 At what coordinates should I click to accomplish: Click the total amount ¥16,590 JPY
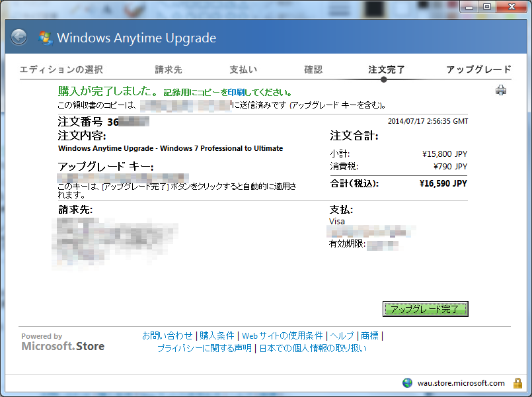(443, 183)
